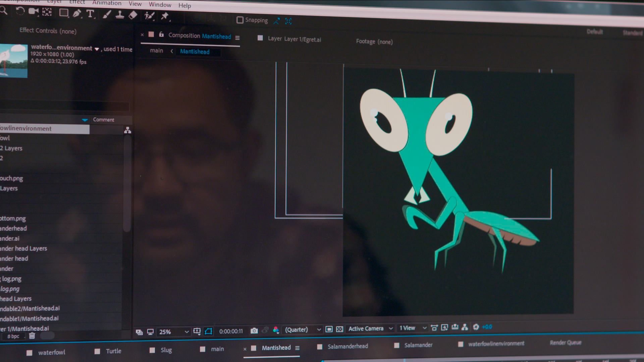Viewport: 644px width, 362px height.
Task: Activate the Puppet Pin tool
Action: click(165, 16)
